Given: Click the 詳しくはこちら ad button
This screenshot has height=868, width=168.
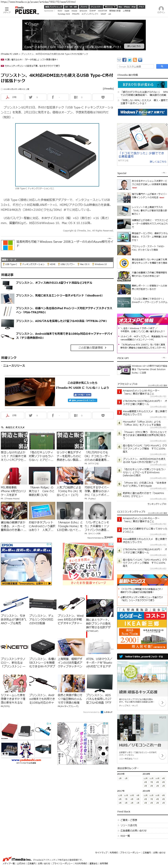Looking at the screenshot, I should 134,46.
